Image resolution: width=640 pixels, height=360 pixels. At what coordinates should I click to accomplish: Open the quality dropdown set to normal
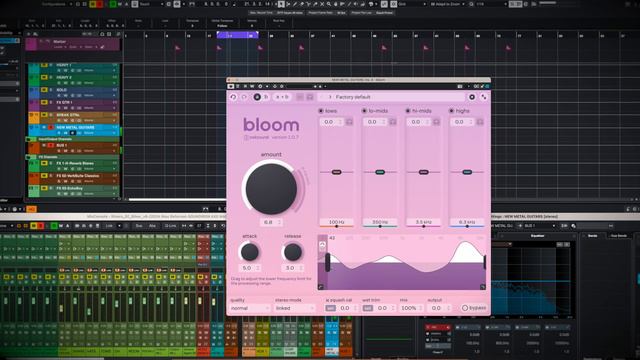250,308
